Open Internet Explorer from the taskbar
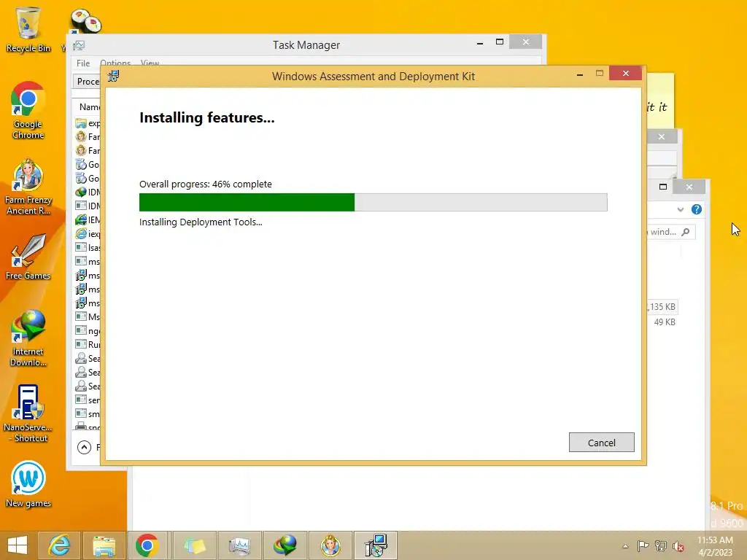 click(x=60, y=545)
